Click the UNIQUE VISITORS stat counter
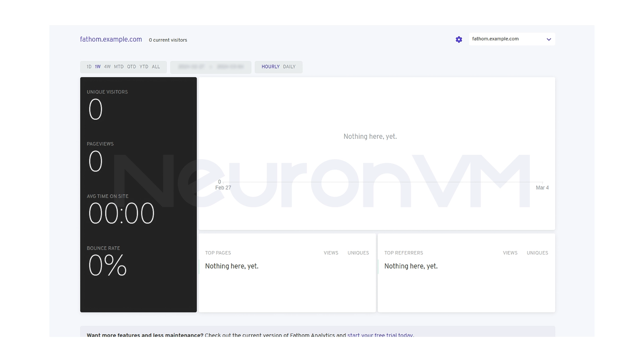The image size is (644, 362). click(x=96, y=109)
